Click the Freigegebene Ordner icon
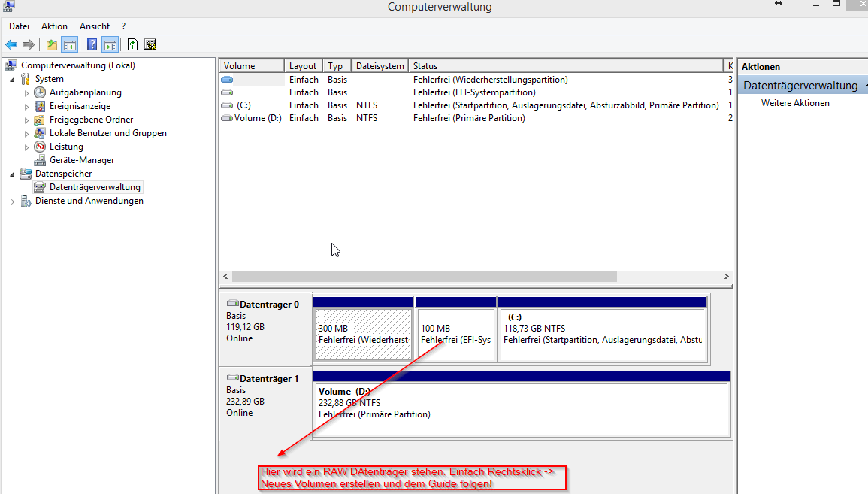This screenshot has height=494, width=868. pos(40,120)
